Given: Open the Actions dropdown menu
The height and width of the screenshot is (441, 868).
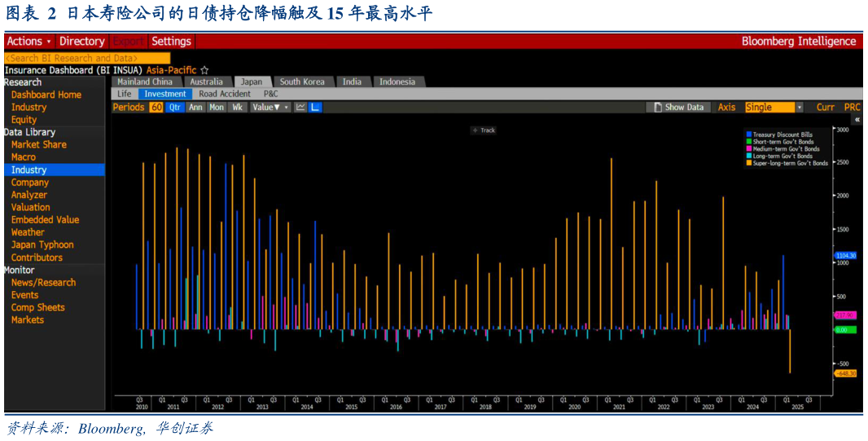Looking at the screenshot, I should [28, 41].
